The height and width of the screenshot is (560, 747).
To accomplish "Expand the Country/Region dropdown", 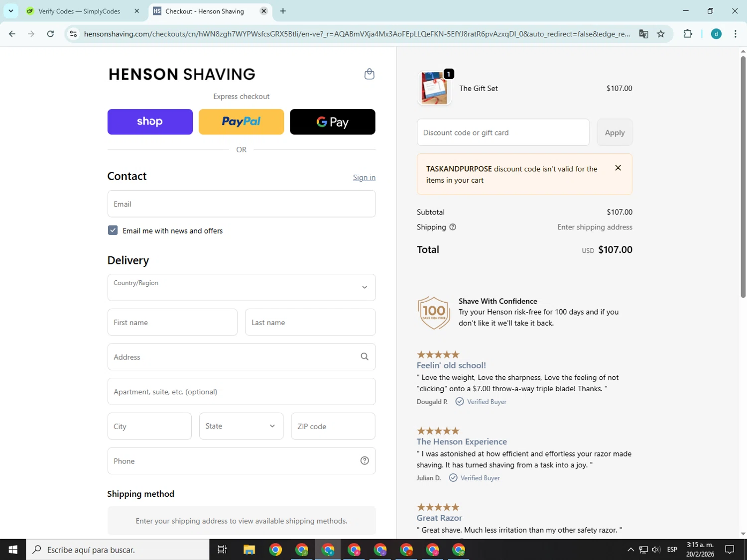I will click(x=242, y=287).
